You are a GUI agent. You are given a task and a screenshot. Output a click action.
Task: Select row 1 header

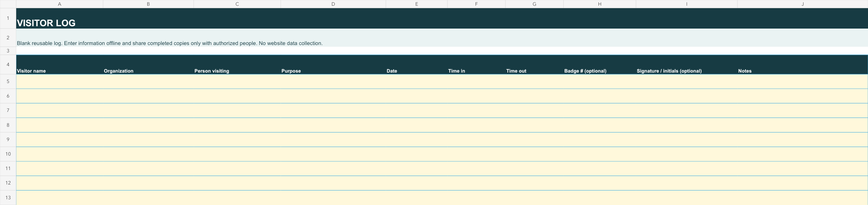pyautogui.click(x=8, y=18)
